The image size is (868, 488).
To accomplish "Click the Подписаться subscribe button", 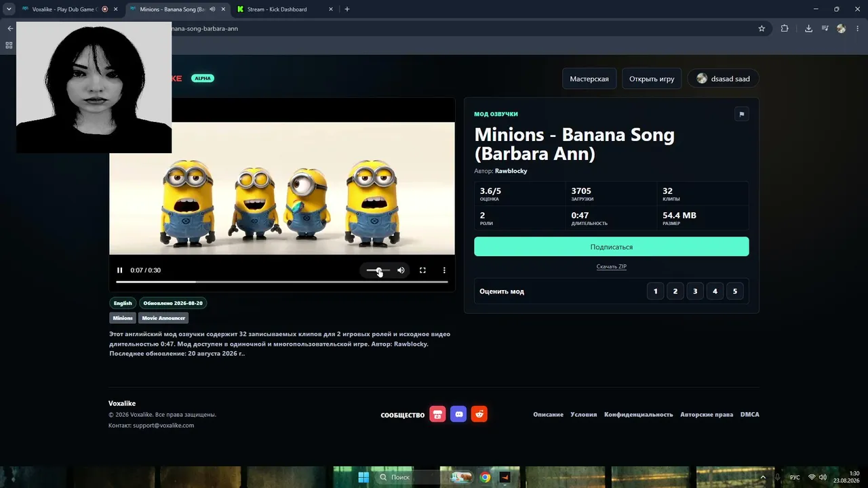I will click(x=612, y=247).
